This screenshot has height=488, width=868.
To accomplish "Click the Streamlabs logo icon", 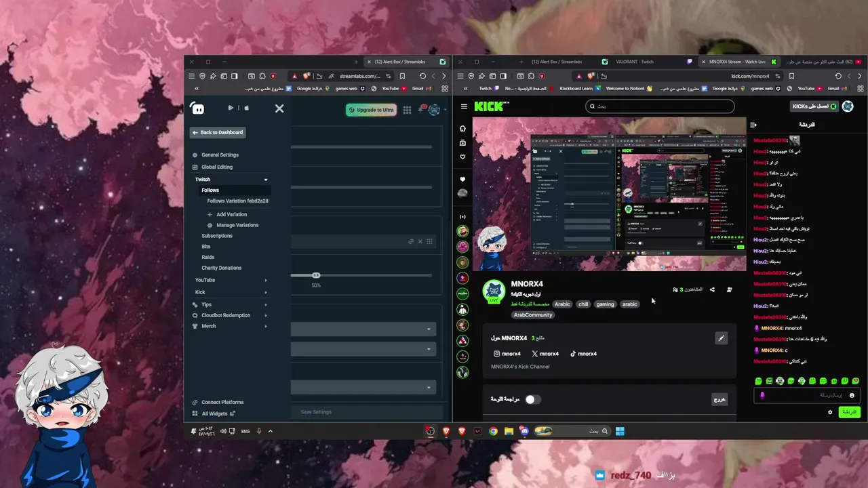I will [197, 108].
